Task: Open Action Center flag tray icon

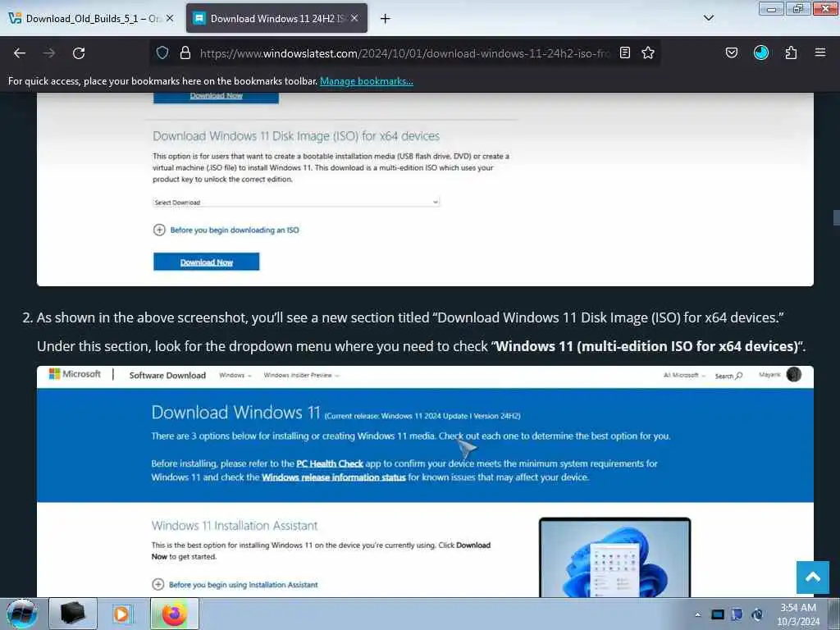Action: pyautogui.click(x=737, y=614)
